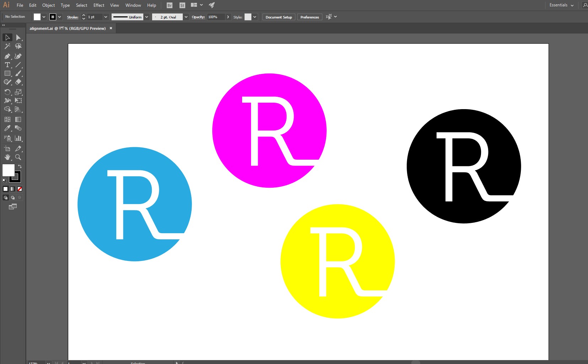
Task: Select the Gradient tool
Action: pyautogui.click(x=18, y=119)
